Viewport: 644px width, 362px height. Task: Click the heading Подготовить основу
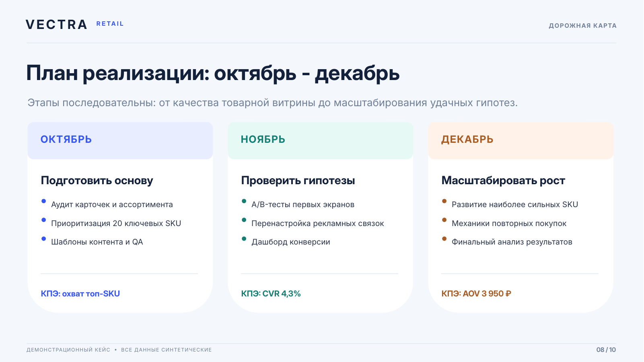point(97,181)
